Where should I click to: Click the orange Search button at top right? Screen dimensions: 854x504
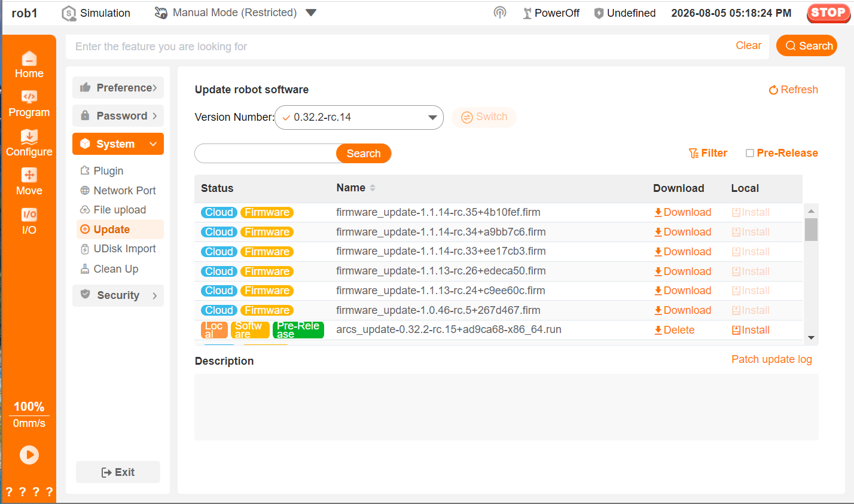pyautogui.click(x=807, y=46)
